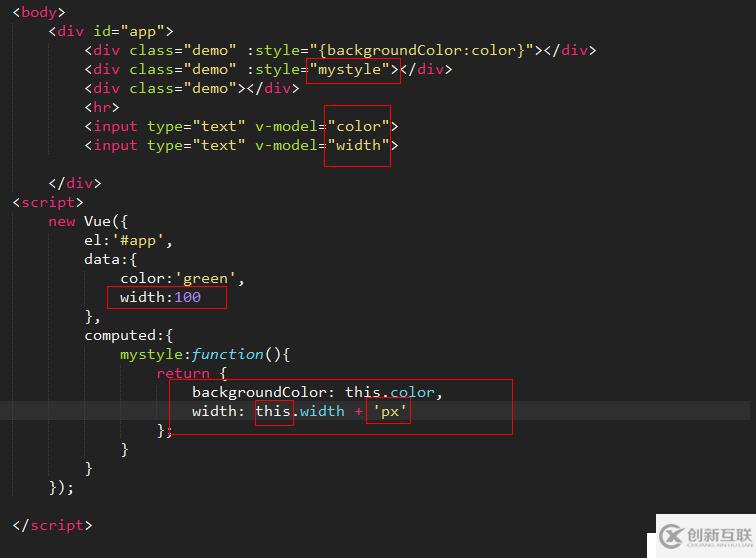
Task: Click the color:'green' property
Action: pyautogui.click(x=182, y=278)
